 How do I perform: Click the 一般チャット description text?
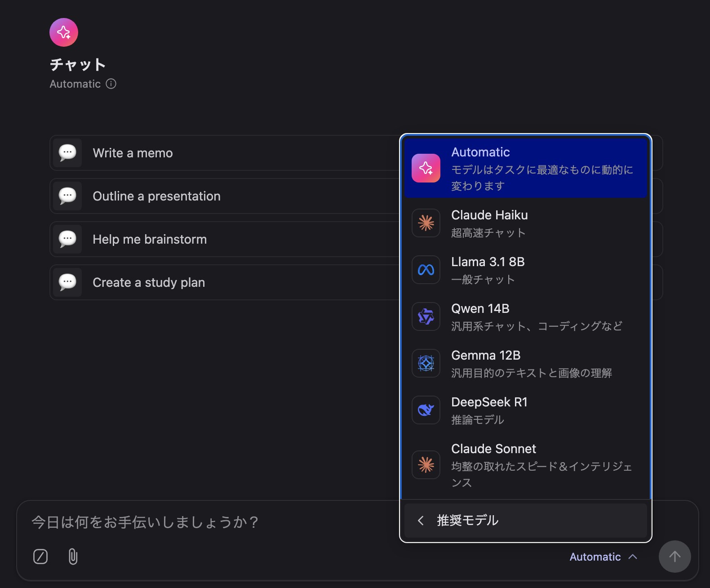483,280
